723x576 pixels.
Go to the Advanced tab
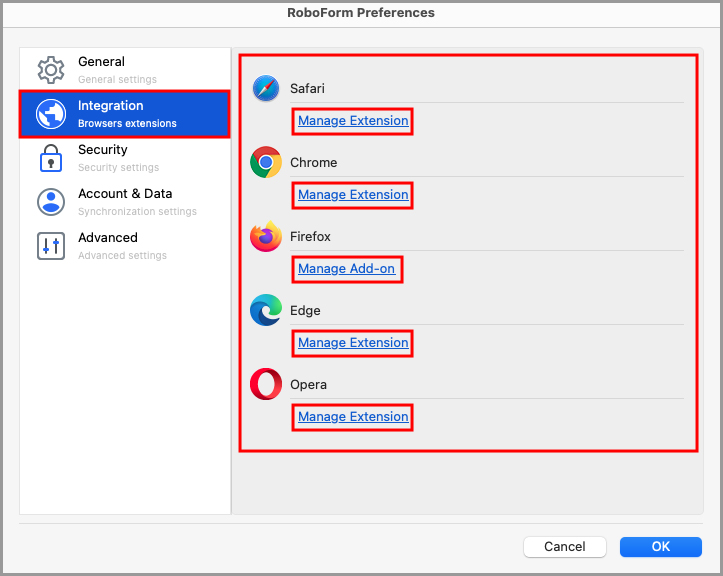pyautogui.click(x=125, y=246)
